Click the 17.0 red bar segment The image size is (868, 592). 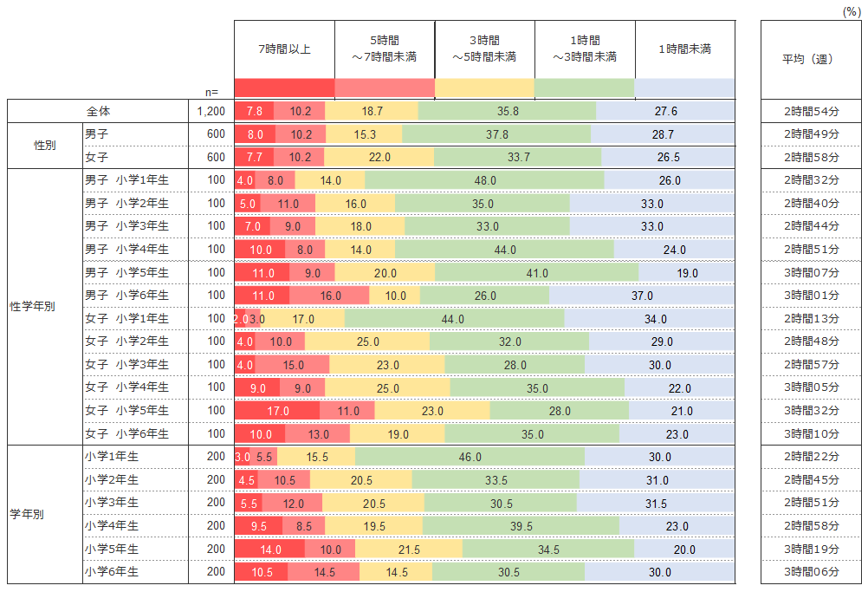click(x=277, y=411)
